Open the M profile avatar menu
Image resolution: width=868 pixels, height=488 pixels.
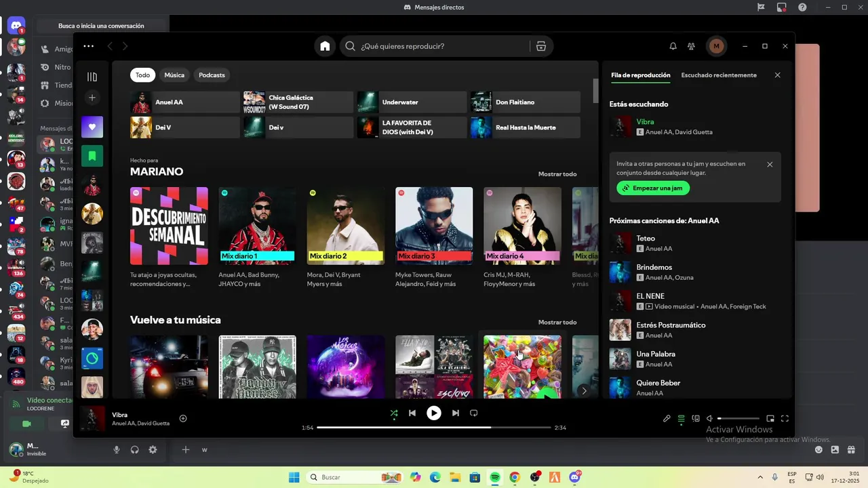(716, 46)
